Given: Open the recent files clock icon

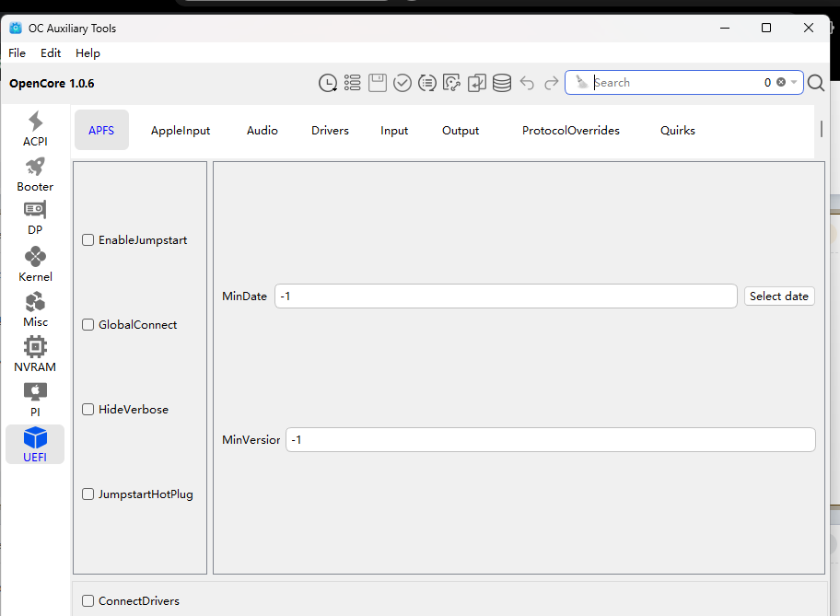Looking at the screenshot, I should pyautogui.click(x=328, y=83).
